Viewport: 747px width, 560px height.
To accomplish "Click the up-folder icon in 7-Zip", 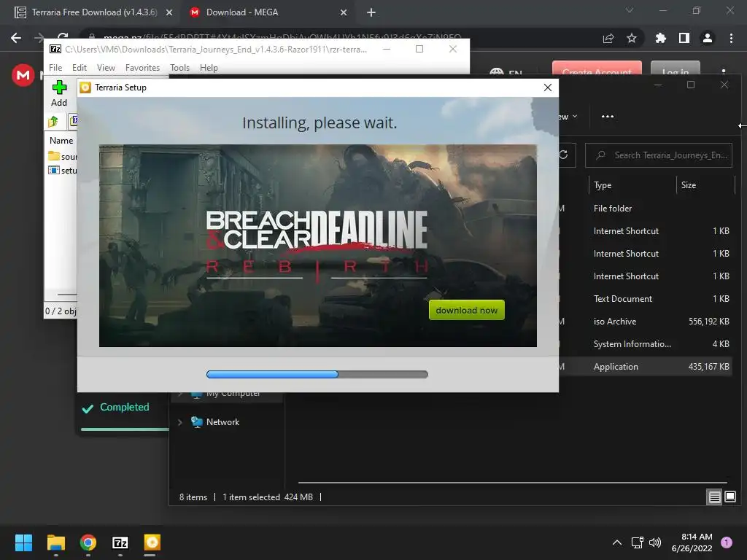I will point(53,122).
